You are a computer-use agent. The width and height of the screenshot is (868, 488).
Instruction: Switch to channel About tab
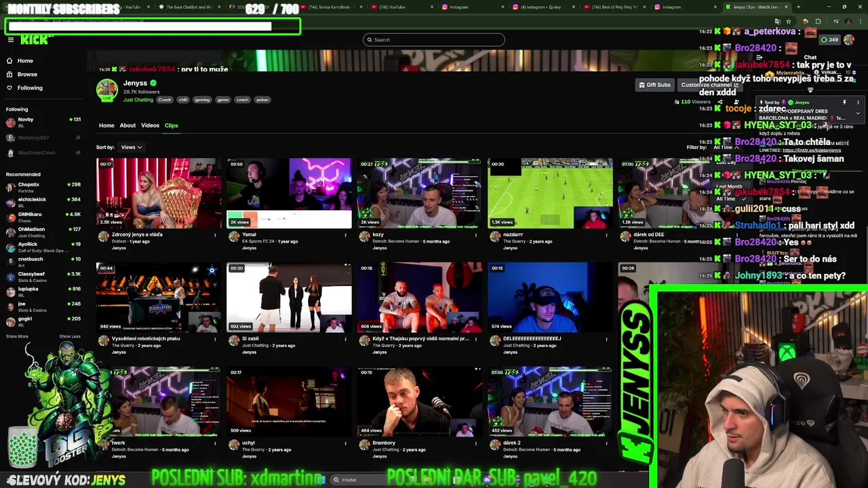tap(127, 125)
